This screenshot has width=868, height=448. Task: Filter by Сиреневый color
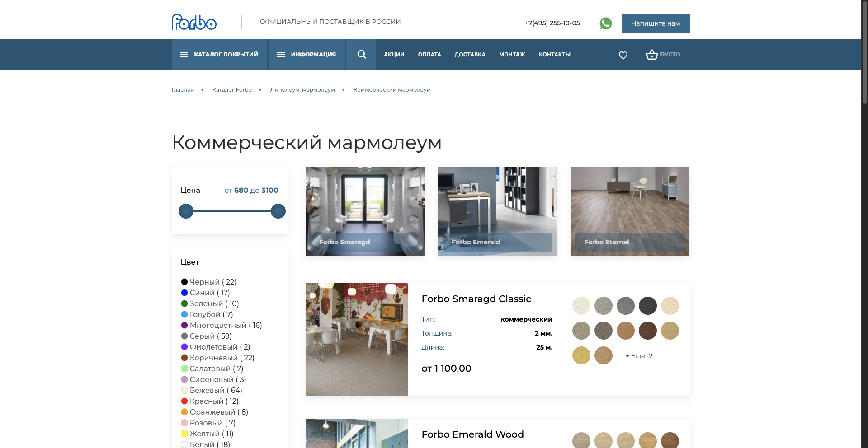(213, 379)
